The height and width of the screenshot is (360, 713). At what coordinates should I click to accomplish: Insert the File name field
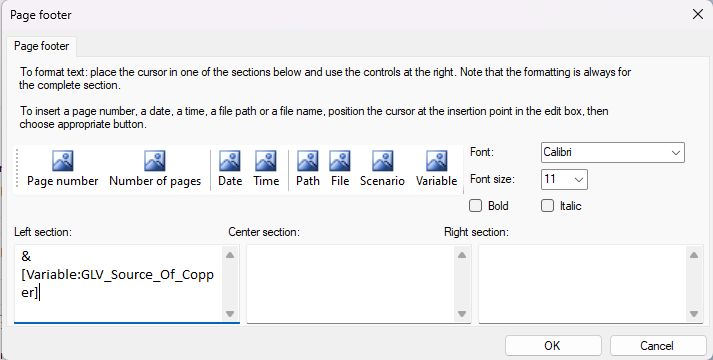tap(340, 169)
